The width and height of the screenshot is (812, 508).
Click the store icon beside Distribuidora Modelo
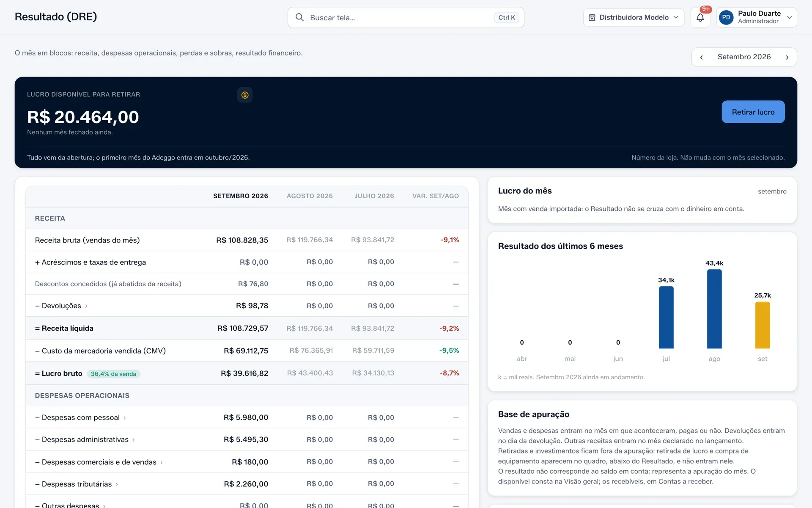pos(592,17)
